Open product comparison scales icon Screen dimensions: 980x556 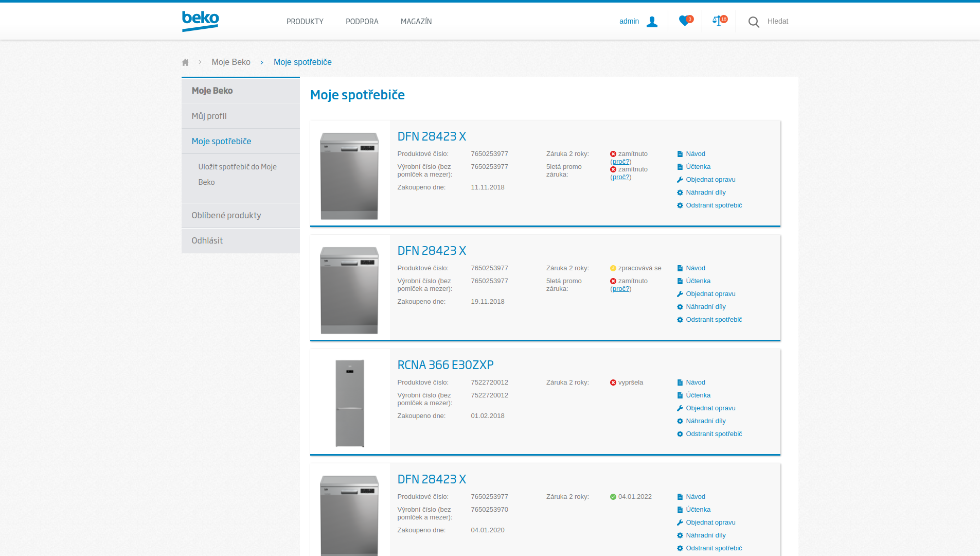pyautogui.click(x=719, y=21)
